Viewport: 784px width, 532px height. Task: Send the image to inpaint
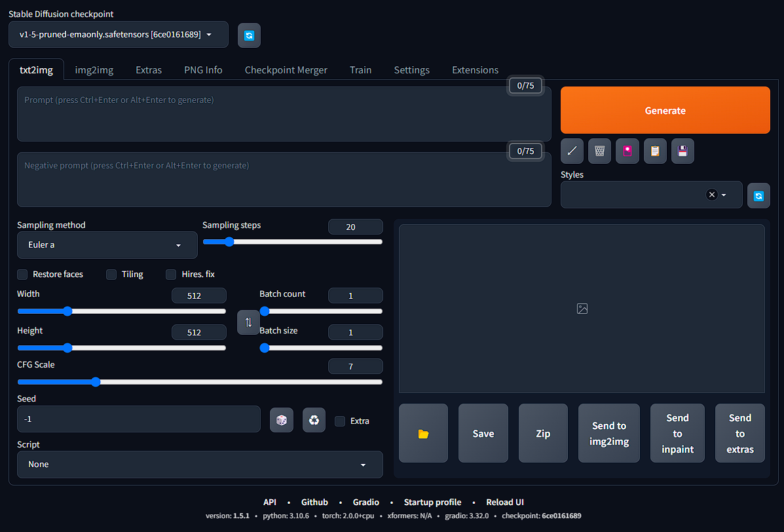pyautogui.click(x=677, y=434)
